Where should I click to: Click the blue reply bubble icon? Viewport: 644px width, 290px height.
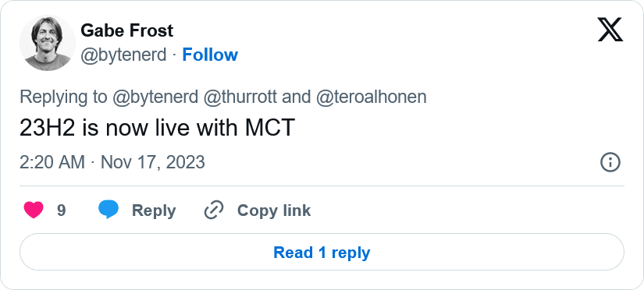click(109, 210)
